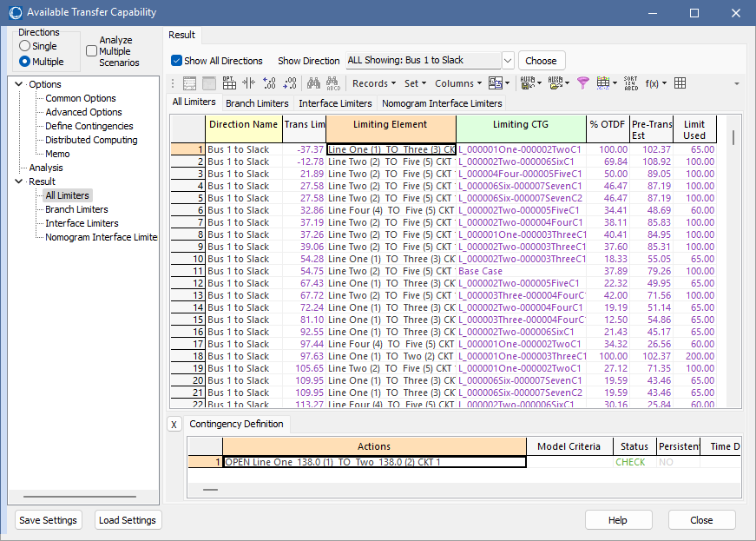Open the Show Direction combo box
756x541 pixels.
point(507,61)
